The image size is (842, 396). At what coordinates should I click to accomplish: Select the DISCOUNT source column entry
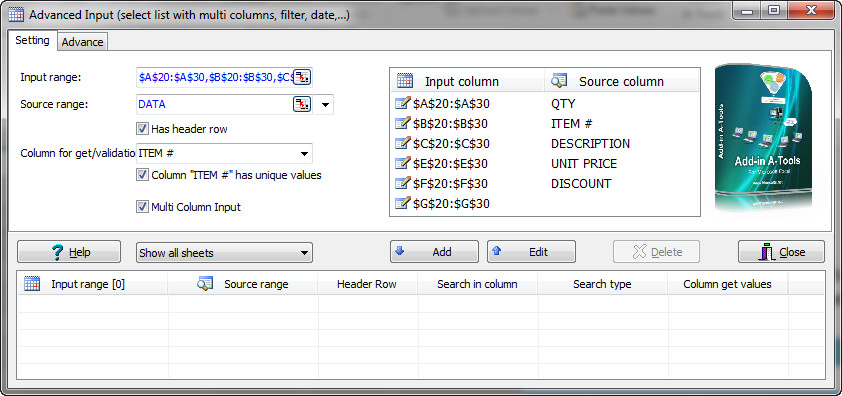580,183
